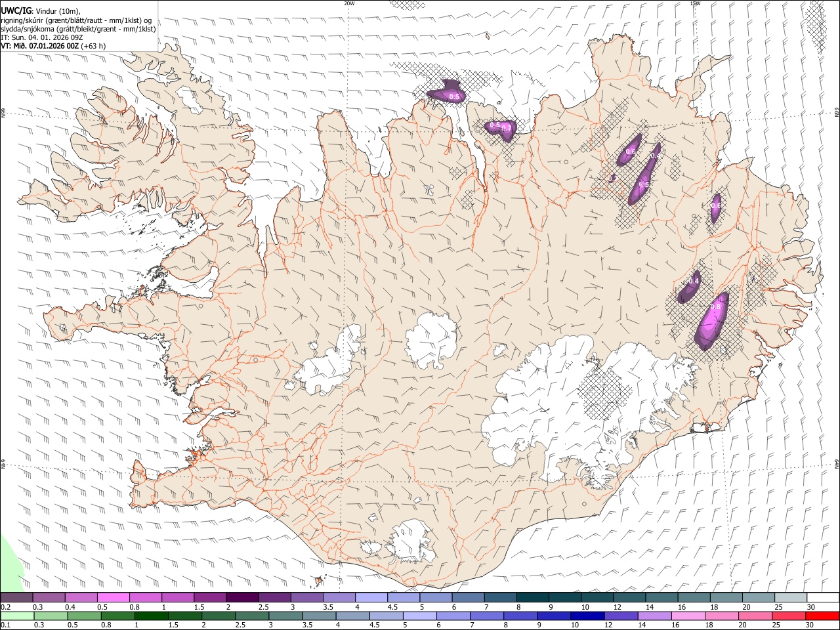This screenshot has width=840, height=630.
Task: Click the 64N latitude label on right edge
Action: [836, 463]
